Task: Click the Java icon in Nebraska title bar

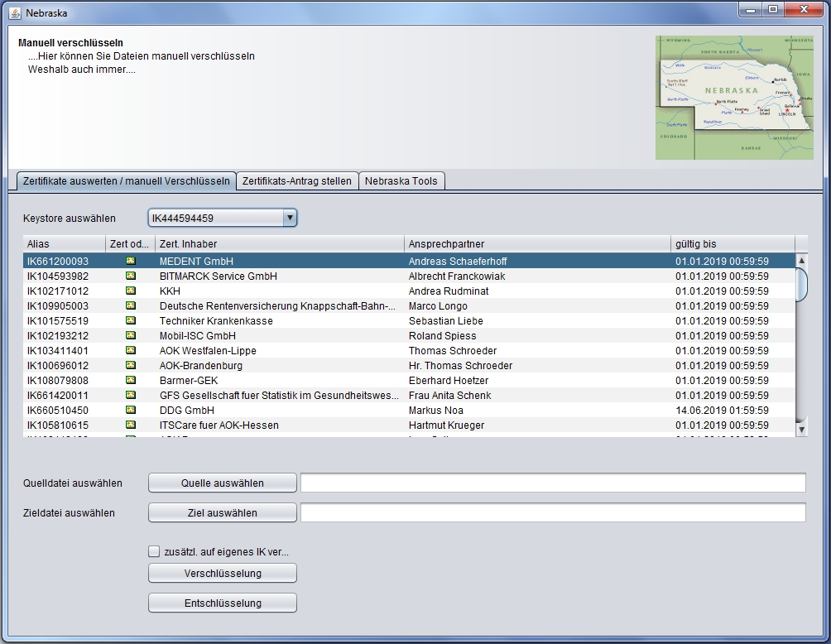Action: pyautogui.click(x=15, y=12)
